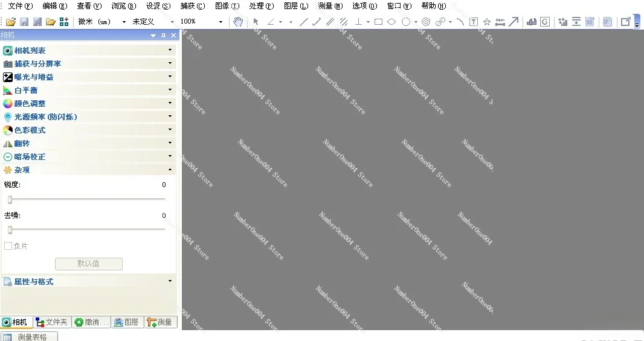Click the open image file icon
This screenshot has height=341, width=644.
pos(11,22)
